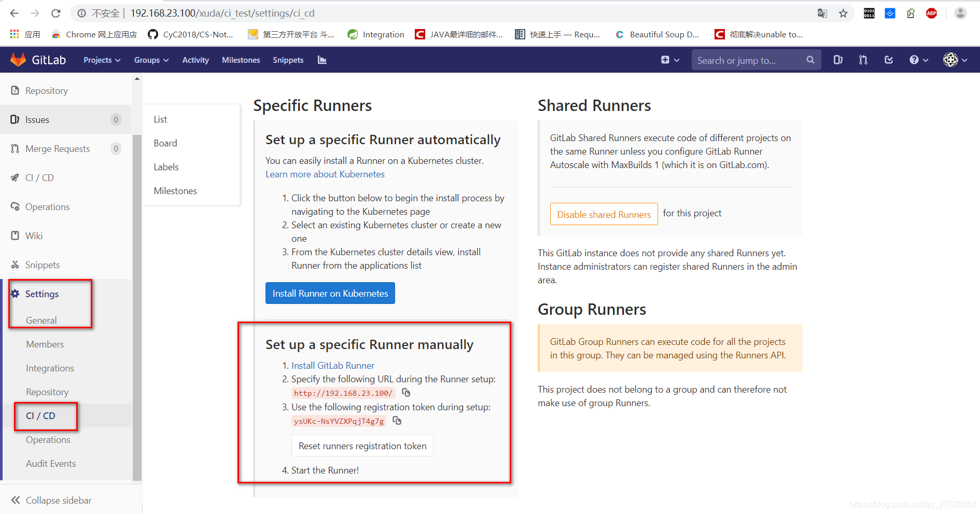Open Chrome apps grid bookmark icon
The image size is (980, 514).
(x=15, y=34)
